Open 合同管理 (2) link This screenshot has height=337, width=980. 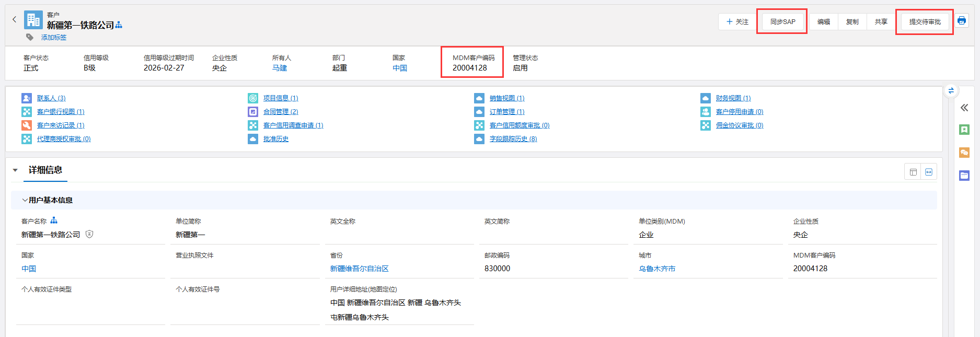281,112
